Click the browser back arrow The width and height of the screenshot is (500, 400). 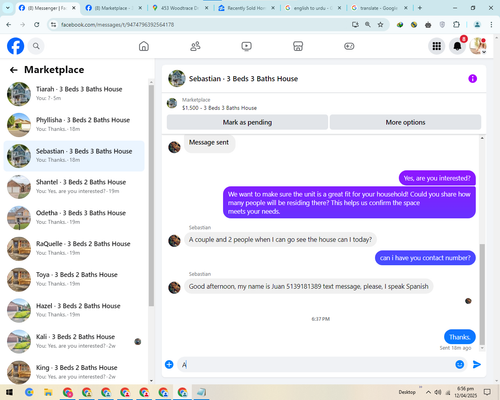[9, 25]
